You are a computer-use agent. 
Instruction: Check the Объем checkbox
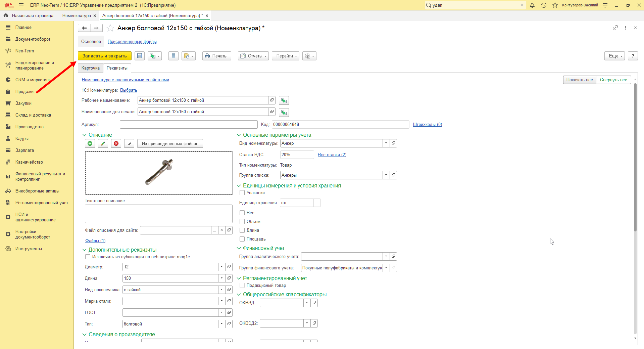[242, 222]
